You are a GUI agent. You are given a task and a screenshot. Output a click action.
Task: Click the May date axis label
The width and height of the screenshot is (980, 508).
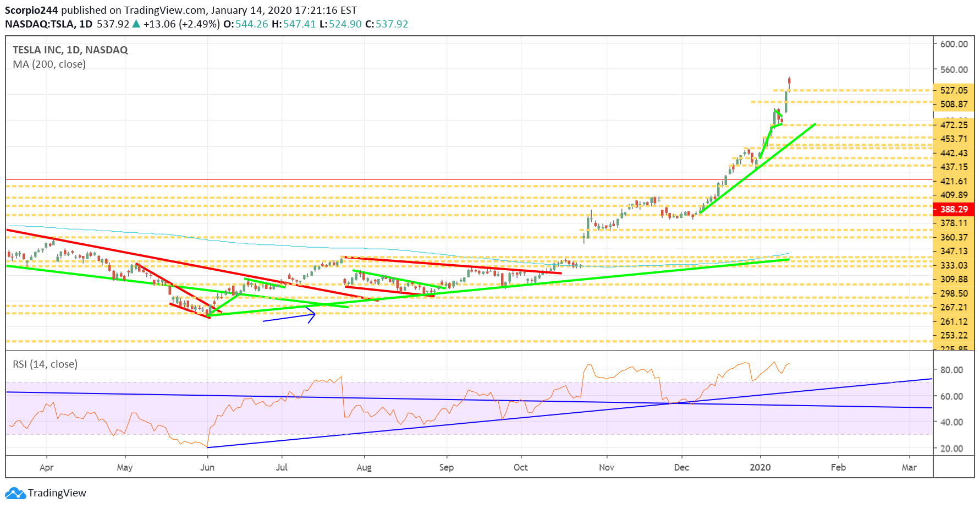tap(125, 467)
